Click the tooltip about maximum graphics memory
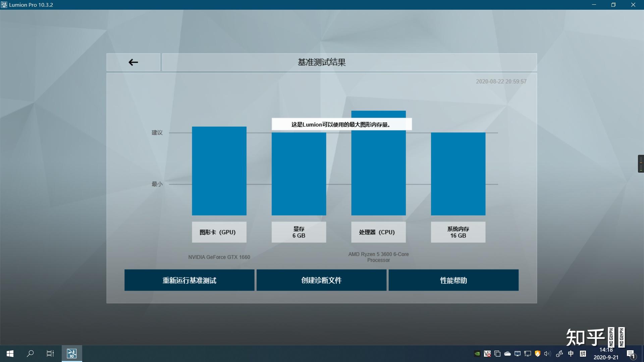This screenshot has width=644, height=362. (x=341, y=124)
